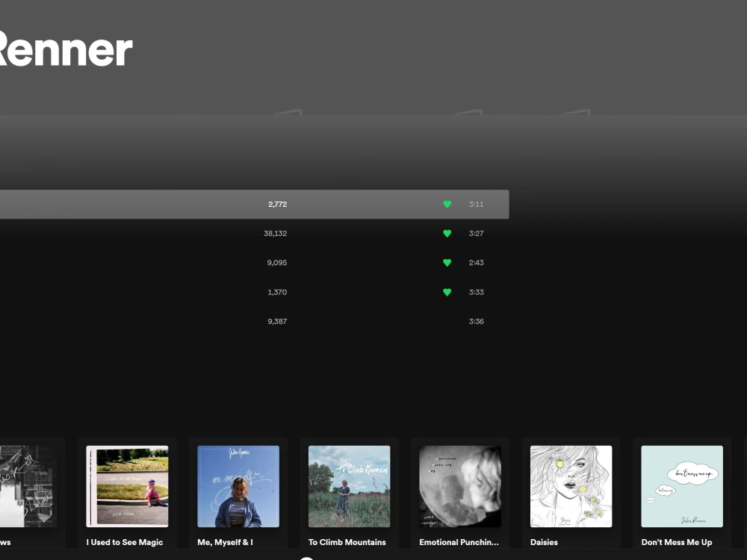Image resolution: width=747 pixels, height=560 pixels.
Task: Click the 3:36 track duration
Action: point(476,321)
